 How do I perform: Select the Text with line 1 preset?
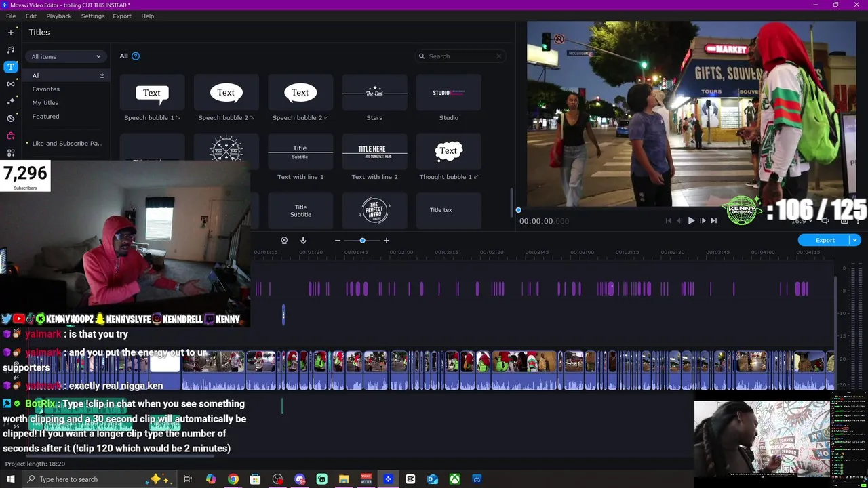300,152
